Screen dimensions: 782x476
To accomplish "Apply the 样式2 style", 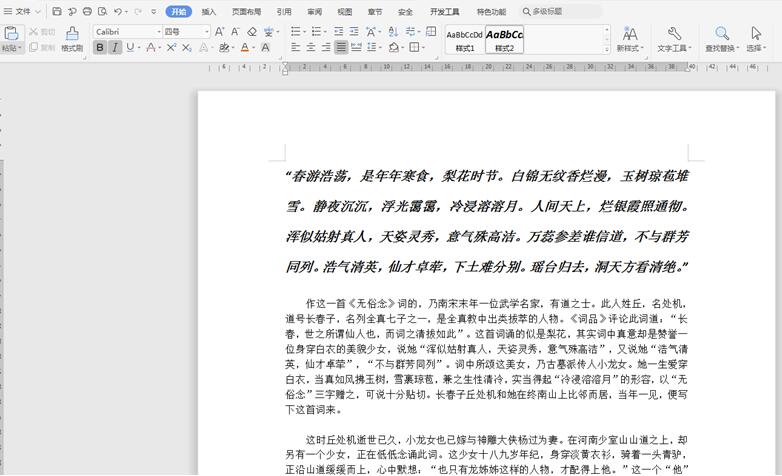I will point(504,40).
